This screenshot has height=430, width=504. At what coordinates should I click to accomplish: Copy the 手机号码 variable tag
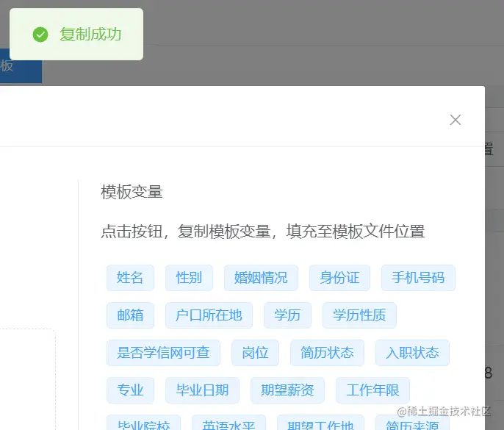tap(418, 278)
